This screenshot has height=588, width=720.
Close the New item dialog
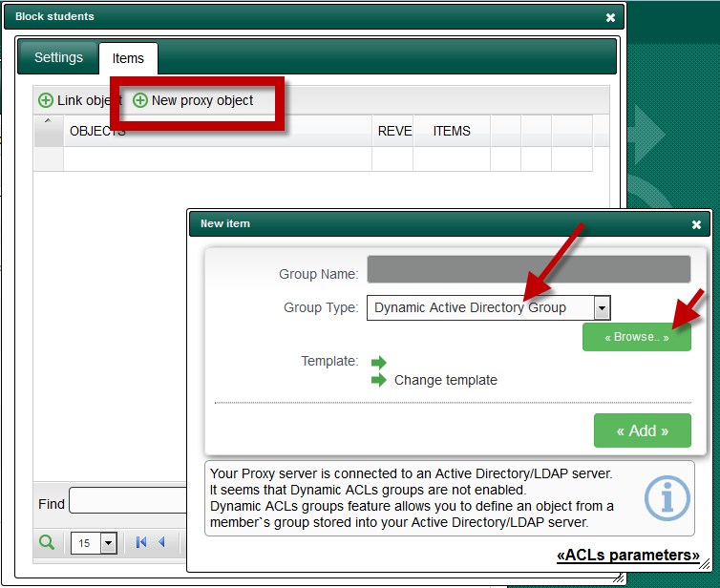pos(696,224)
